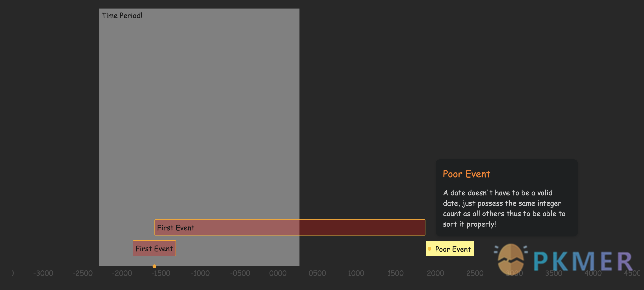Click the -2000 axis label

pos(122,273)
